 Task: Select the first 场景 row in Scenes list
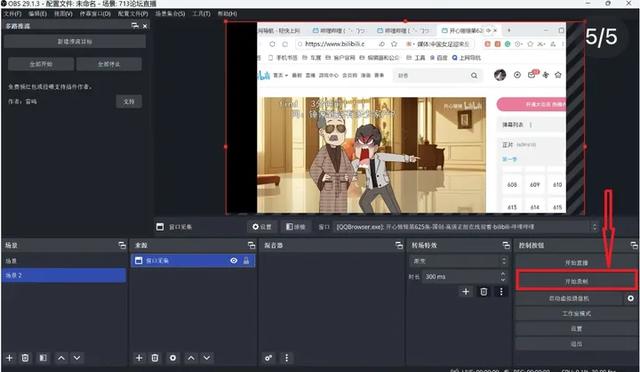[x=64, y=261]
